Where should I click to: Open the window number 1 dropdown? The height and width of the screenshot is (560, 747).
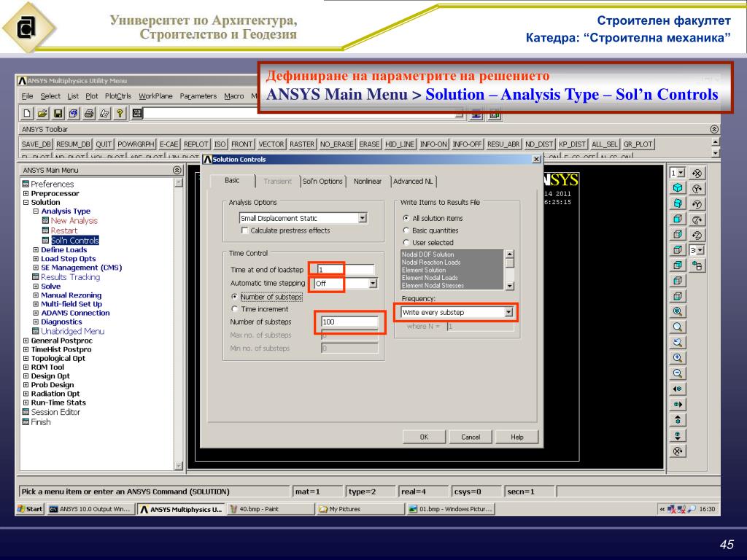pos(681,173)
